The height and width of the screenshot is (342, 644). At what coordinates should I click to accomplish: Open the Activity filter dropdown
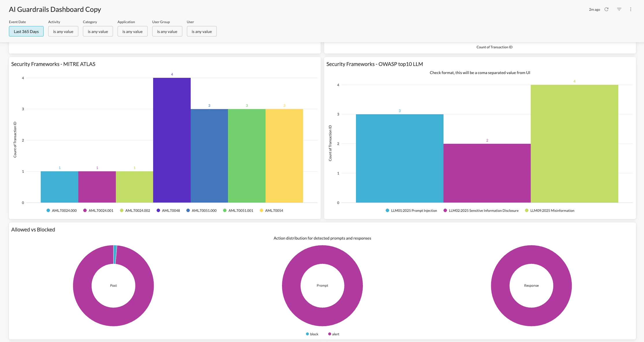[x=63, y=32]
